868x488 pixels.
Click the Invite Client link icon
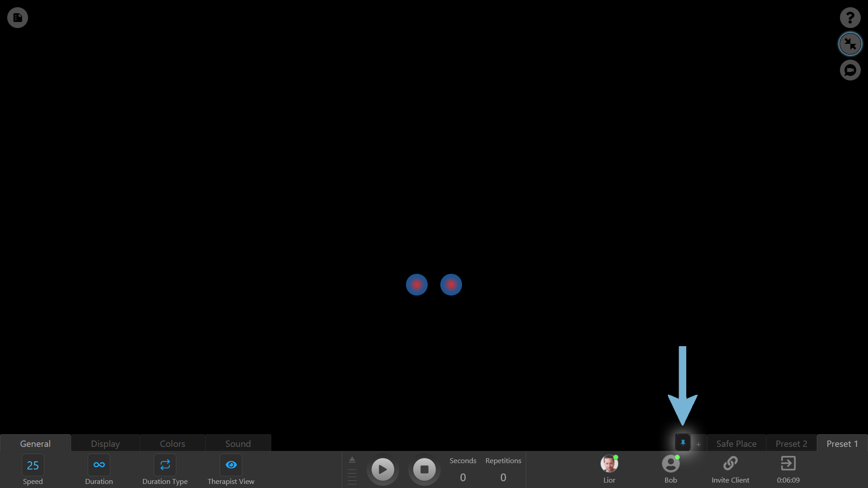(730, 464)
